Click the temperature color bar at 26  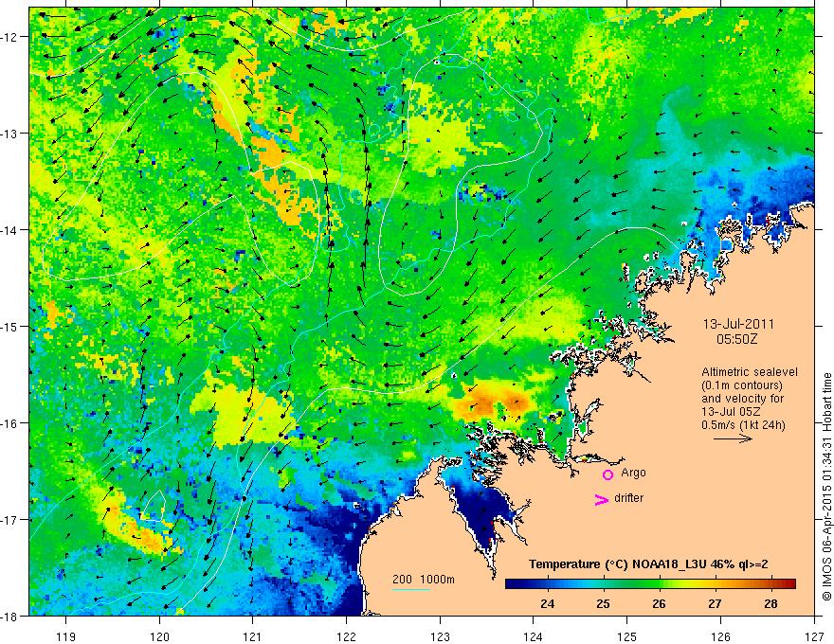(659, 583)
